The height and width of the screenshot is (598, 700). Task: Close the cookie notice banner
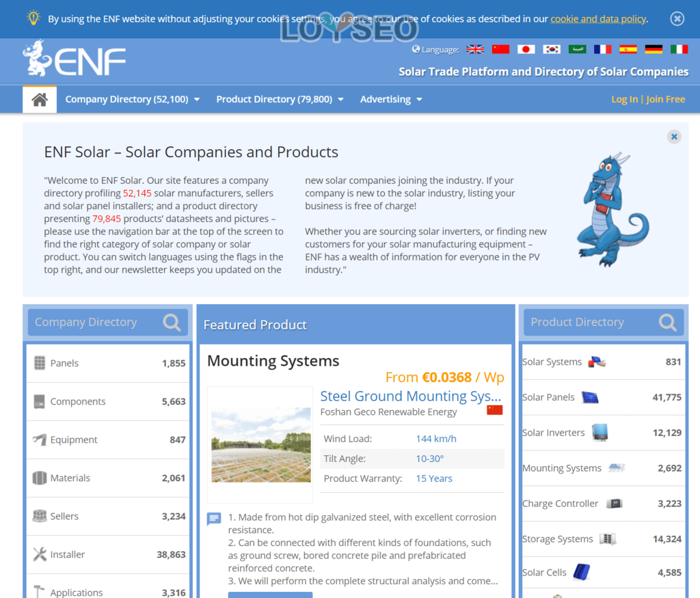point(677,18)
